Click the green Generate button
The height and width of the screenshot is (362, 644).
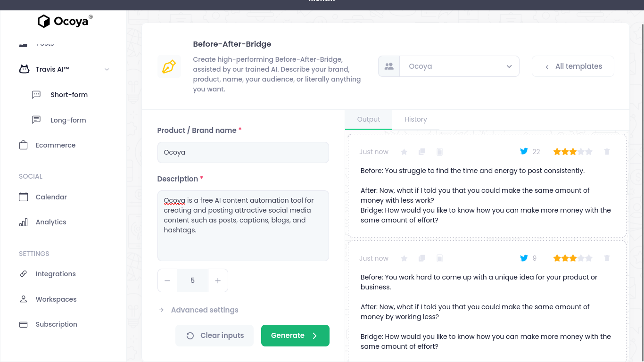295,336
